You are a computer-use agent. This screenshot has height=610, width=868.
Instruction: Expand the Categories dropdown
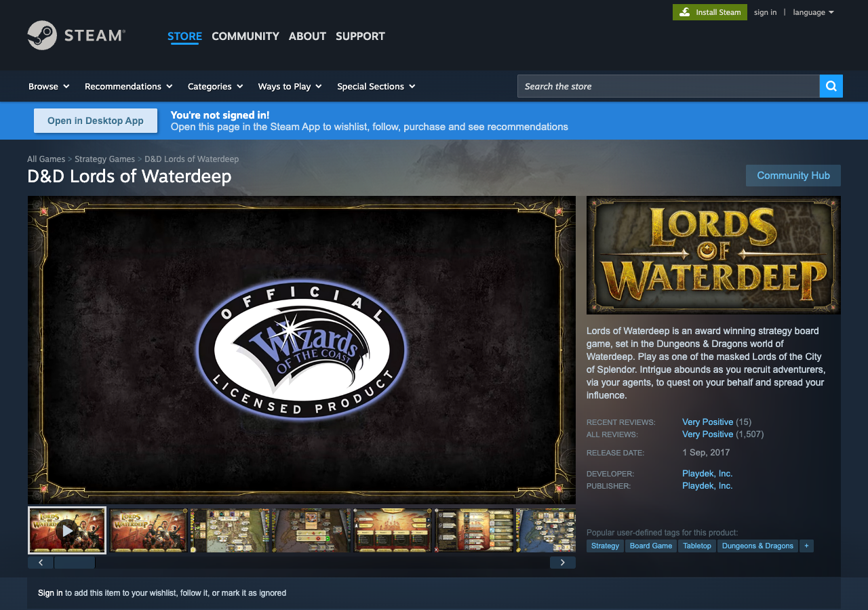pos(215,86)
